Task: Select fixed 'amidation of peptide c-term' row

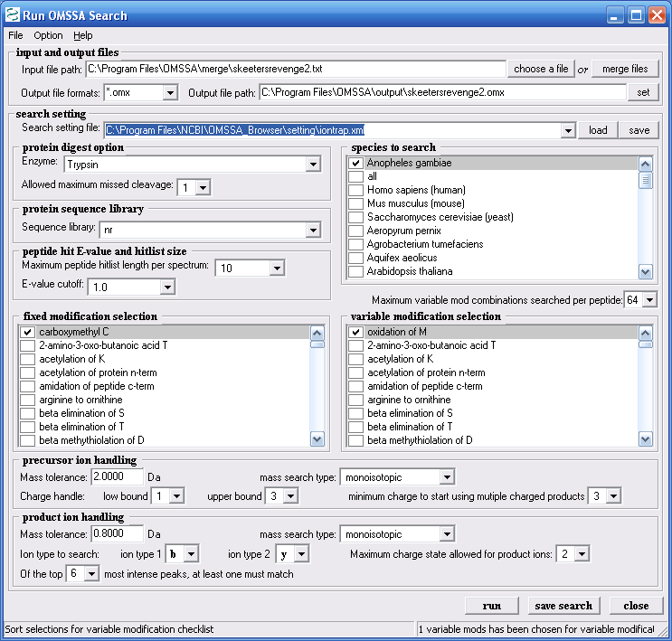Action: point(164,386)
